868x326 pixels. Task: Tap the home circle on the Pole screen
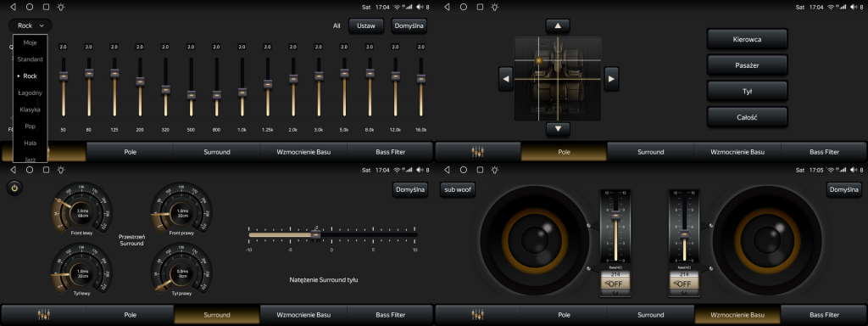click(464, 7)
